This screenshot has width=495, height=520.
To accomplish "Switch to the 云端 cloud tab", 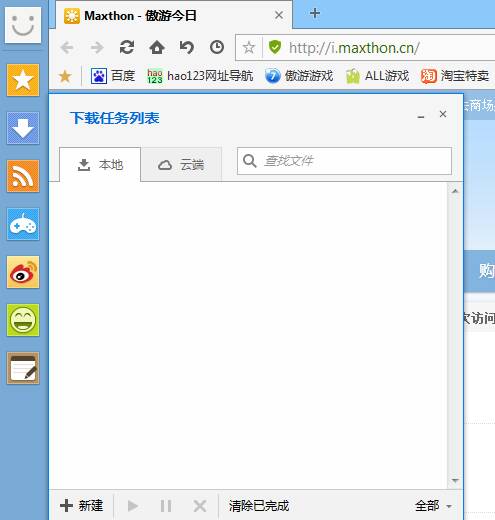I will (181, 165).
